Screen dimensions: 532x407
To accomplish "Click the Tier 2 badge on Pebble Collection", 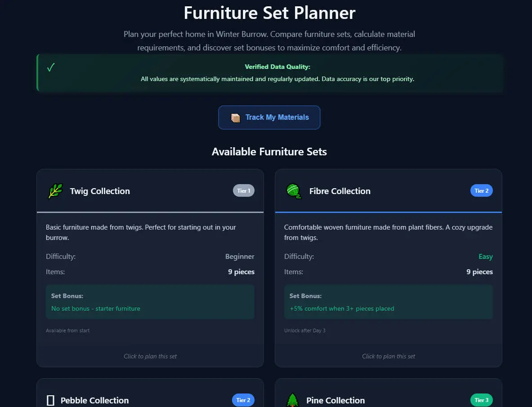I will click(243, 400).
